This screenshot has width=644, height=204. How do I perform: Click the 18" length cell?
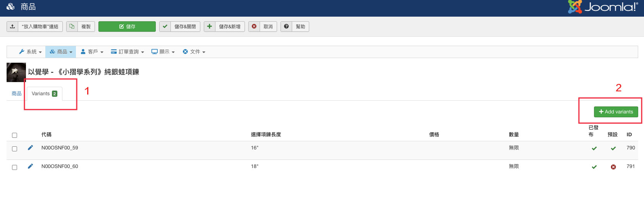tap(255, 166)
